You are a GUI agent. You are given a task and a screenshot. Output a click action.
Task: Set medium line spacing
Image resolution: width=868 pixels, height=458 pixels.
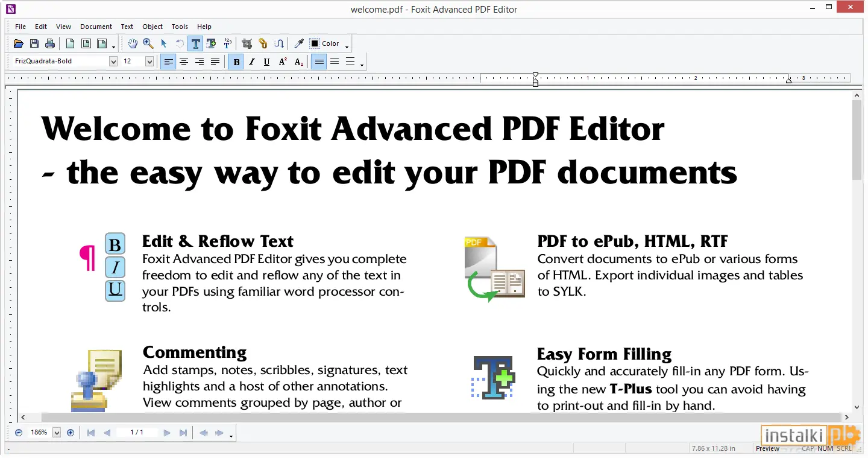click(335, 62)
